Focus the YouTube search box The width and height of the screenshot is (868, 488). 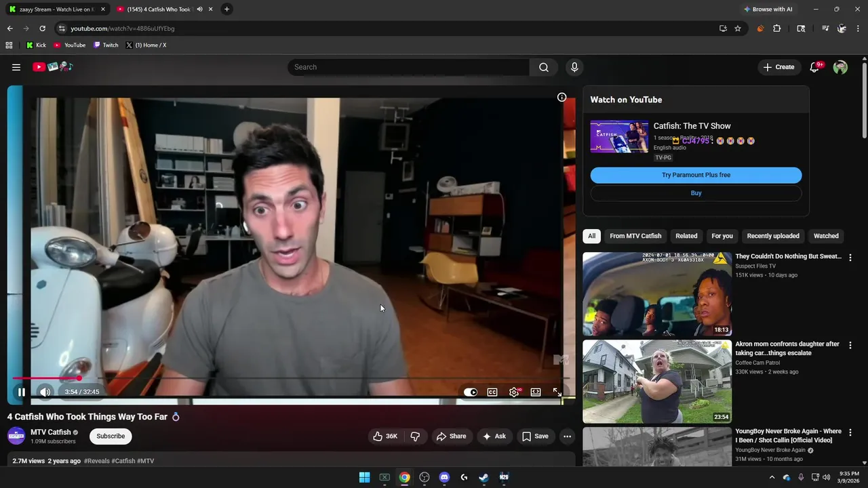pyautogui.click(x=408, y=67)
